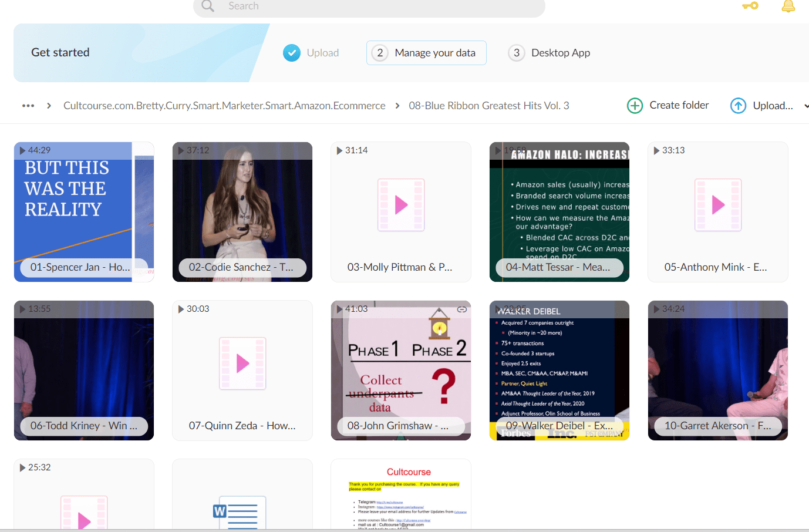Click the search magnifier icon
This screenshot has width=809, height=532.
pyautogui.click(x=208, y=6)
